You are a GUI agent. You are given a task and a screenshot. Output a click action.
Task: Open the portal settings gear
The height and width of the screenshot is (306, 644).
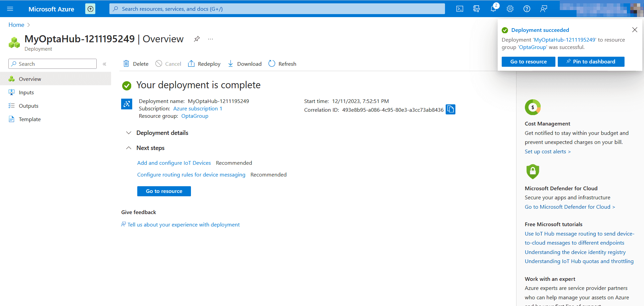(510, 9)
